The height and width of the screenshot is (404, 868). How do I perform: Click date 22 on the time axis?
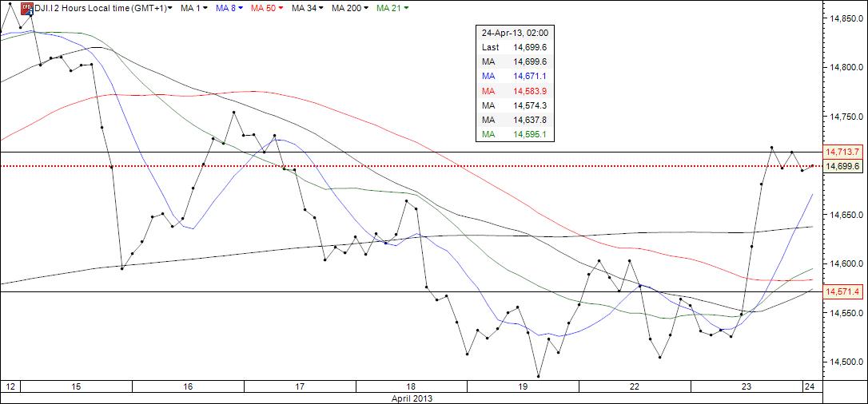click(x=635, y=386)
